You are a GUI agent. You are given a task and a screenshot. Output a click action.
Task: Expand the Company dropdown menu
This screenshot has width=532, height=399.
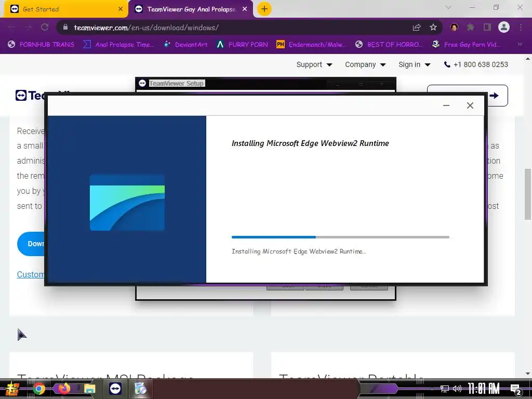tap(365, 64)
